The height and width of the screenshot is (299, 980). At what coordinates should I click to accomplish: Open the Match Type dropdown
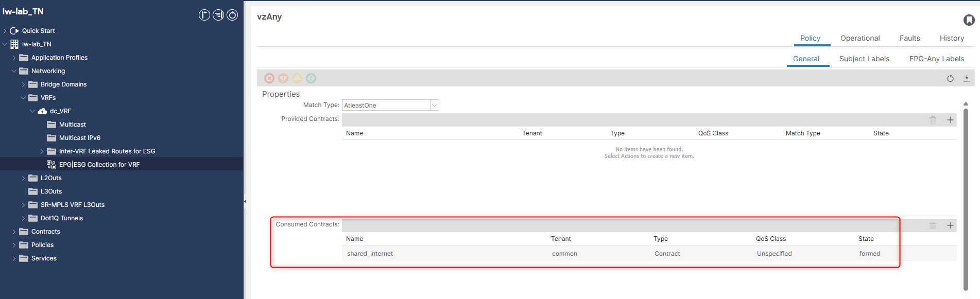coord(434,105)
